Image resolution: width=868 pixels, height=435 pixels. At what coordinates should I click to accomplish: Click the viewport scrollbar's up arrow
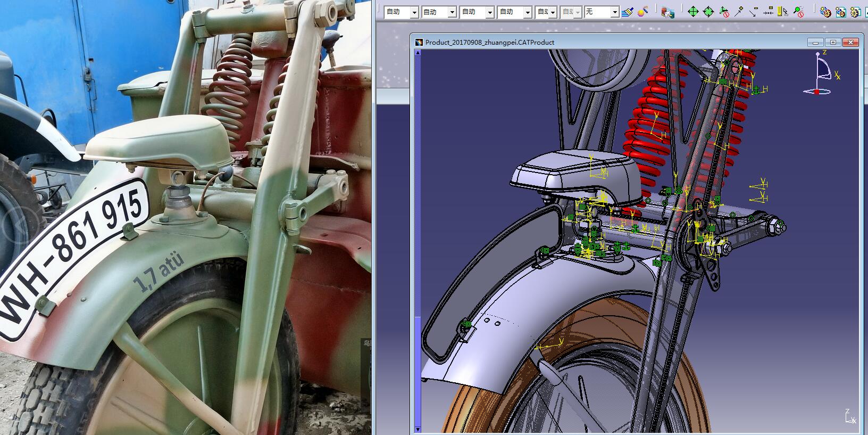(x=418, y=53)
